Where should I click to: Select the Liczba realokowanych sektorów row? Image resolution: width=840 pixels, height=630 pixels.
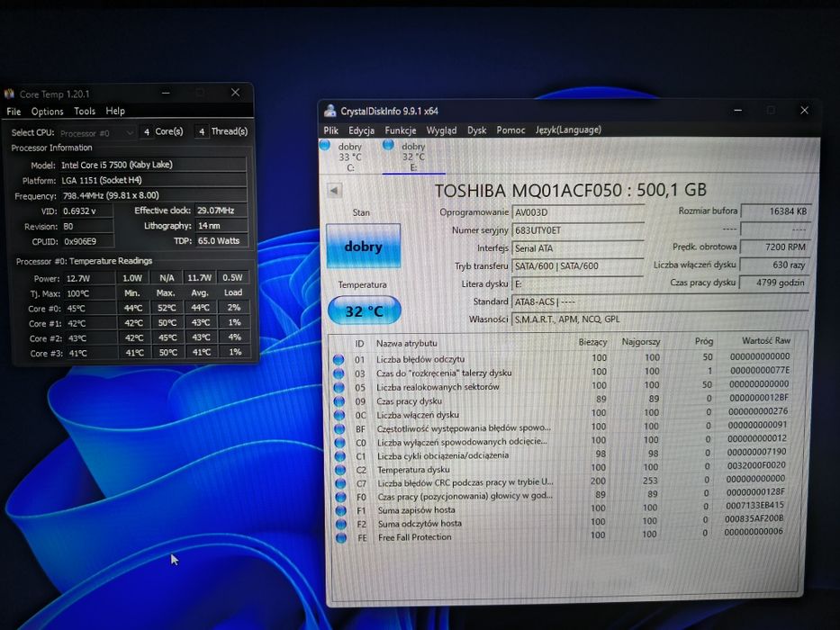tap(563, 386)
